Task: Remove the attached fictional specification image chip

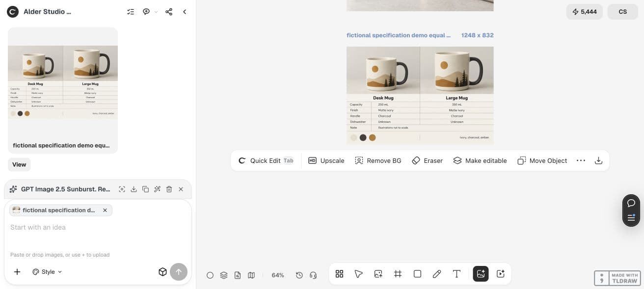Action: (105, 210)
